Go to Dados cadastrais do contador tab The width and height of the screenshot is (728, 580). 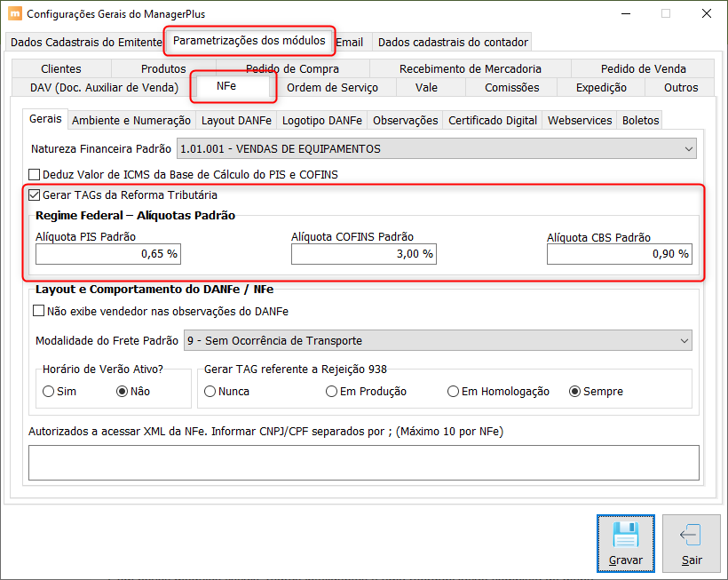coord(452,42)
